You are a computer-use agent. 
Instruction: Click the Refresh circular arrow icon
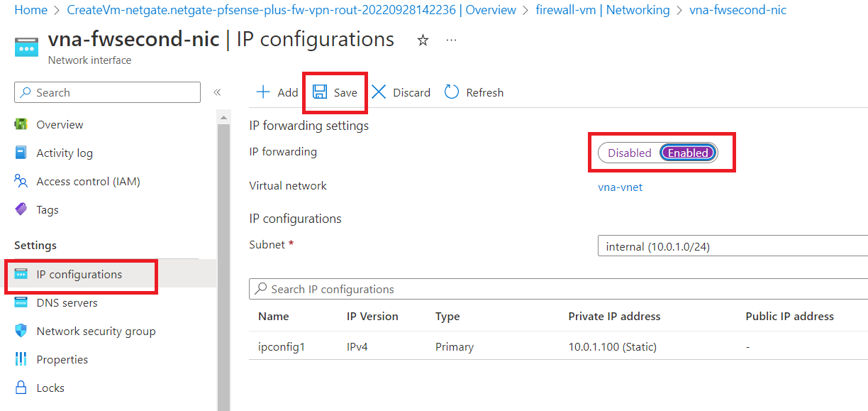pos(452,92)
